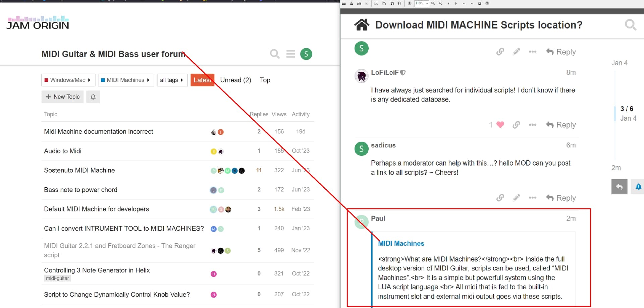This screenshot has height=308, width=644.
Task: Open the Sostenuto MIDI Machine topic
Action: pos(79,170)
